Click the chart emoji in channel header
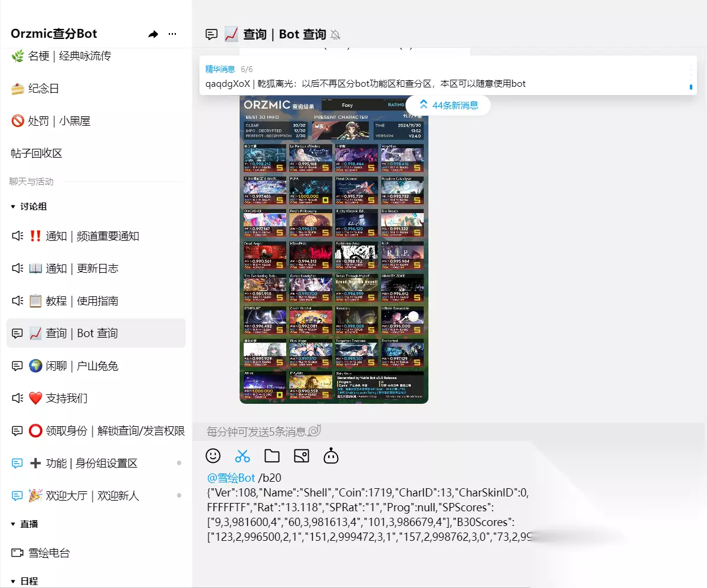 (231, 34)
